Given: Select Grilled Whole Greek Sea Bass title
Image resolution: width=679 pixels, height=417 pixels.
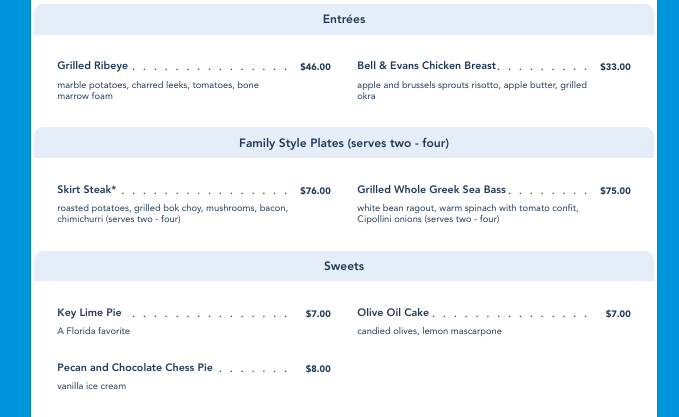Looking at the screenshot, I should (x=431, y=190).
